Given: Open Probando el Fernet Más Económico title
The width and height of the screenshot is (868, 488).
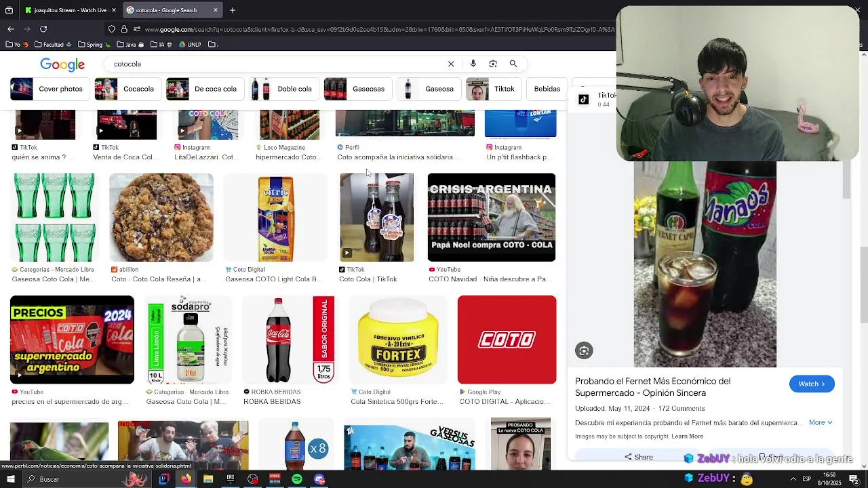Looking at the screenshot, I should pos(653,387).
